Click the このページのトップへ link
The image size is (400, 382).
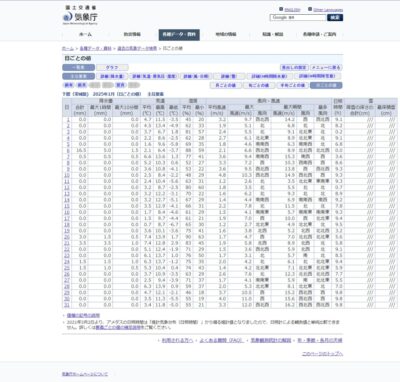(x=322, y=354)
